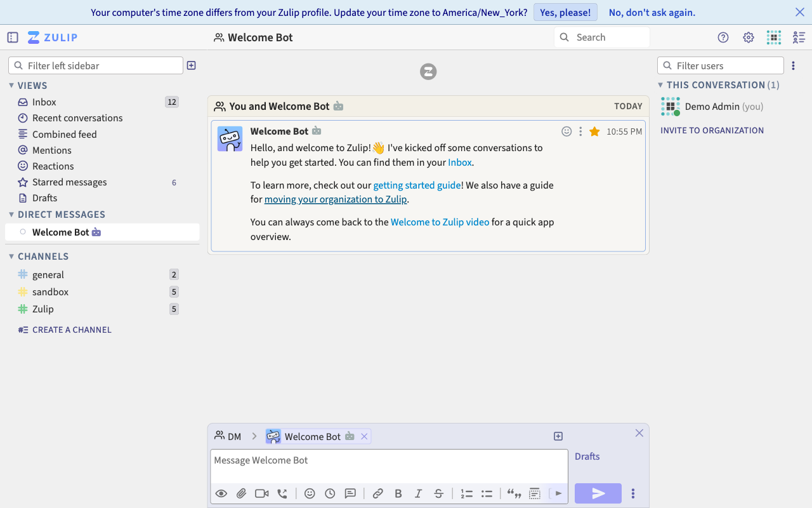Open the help menu question mark icon
Viewport: 812px width, 508px height.
click(x=723, y=37)
